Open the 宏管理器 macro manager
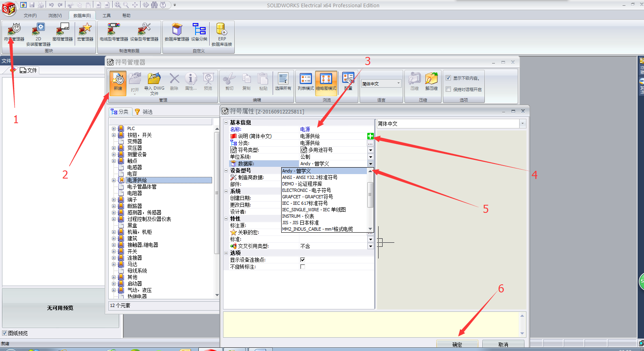 click(x=85, y=32)
